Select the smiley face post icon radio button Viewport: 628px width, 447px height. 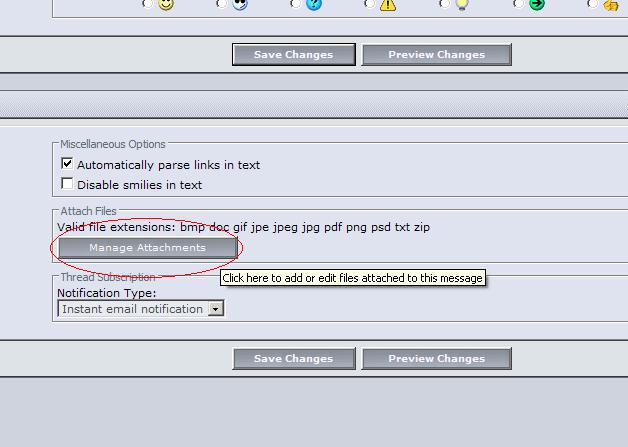pyautogui.click(x=147, y=4)
